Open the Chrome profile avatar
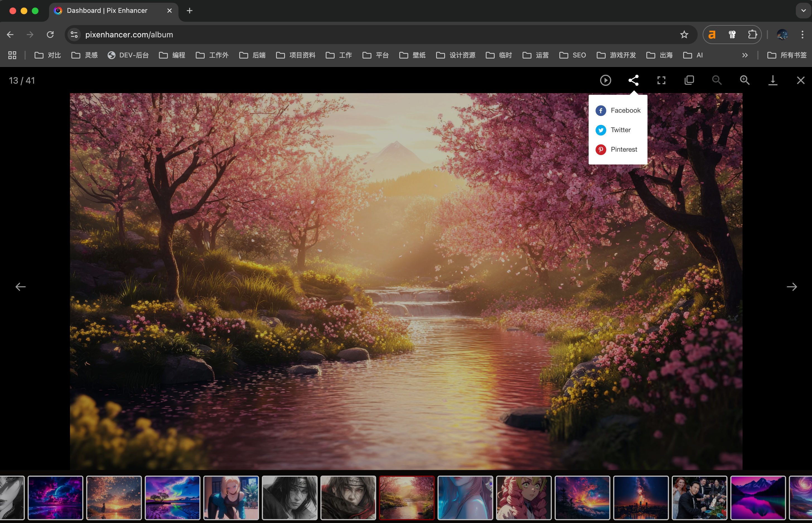The width and height of the screenshot is (812, 523). click(782, 35)
